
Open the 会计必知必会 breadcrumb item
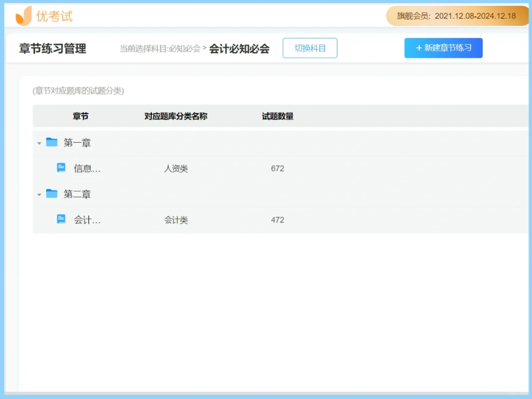(240, 48)
